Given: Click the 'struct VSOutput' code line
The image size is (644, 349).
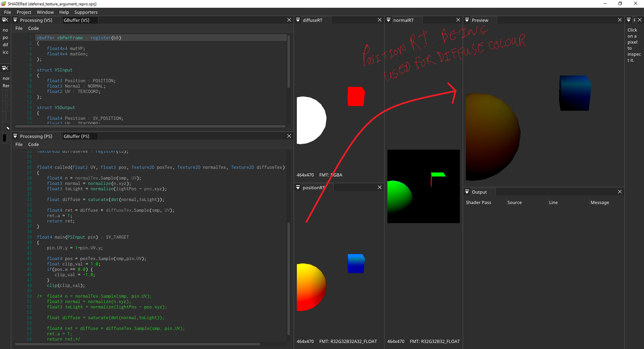Looking at the screenshot, I should click(56, 108).
